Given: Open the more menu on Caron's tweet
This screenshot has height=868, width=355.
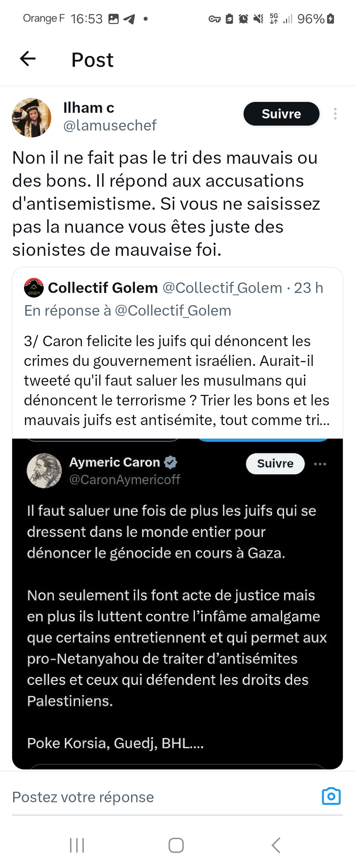Looking at the screenshot, I should pos(319,464).
